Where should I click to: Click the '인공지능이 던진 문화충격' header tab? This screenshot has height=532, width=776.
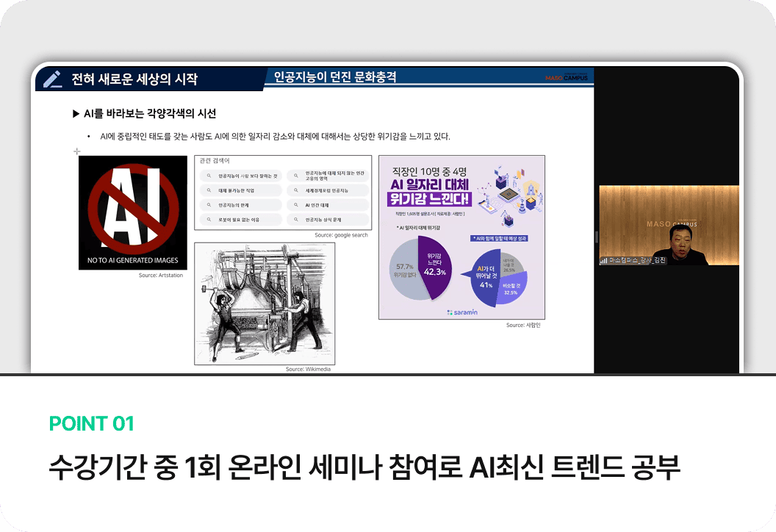tap(334, 76)
